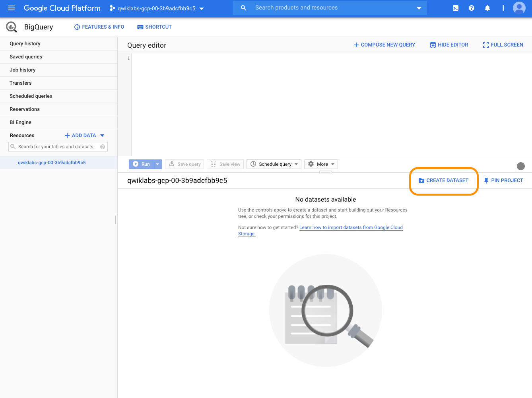Click the search products and resources field
532x398 pixels.
pyautogui.click(x=330, y=8)
